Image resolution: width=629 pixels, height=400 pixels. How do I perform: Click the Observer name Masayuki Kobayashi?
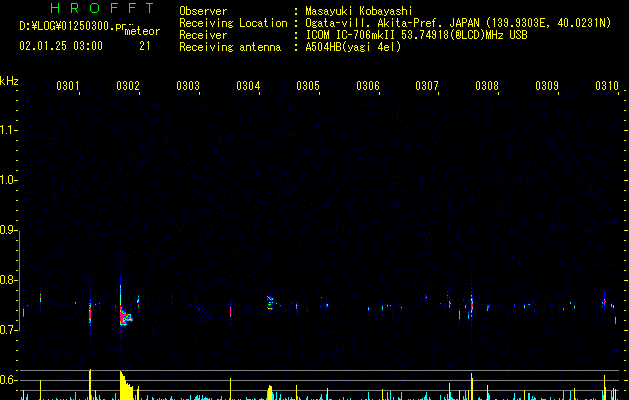pos(359,11)
